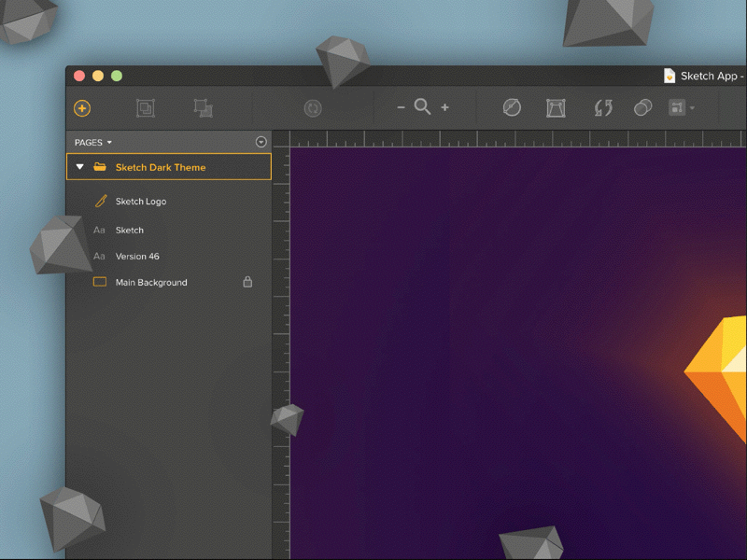This screenshot has height=560, width=747.
Task: Click the pencil icon beside Sketch Logo
Action: [x=99, y=201]
